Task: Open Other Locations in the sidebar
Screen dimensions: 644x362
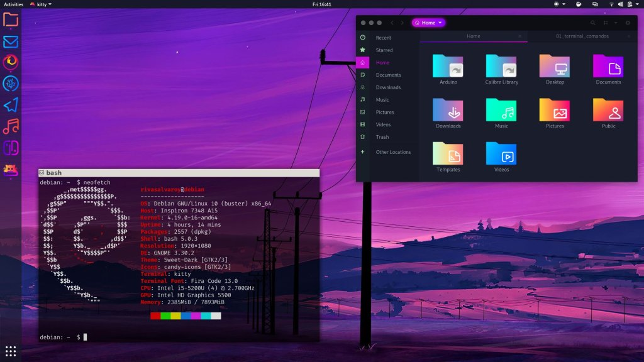Action: tap(393, 152)
